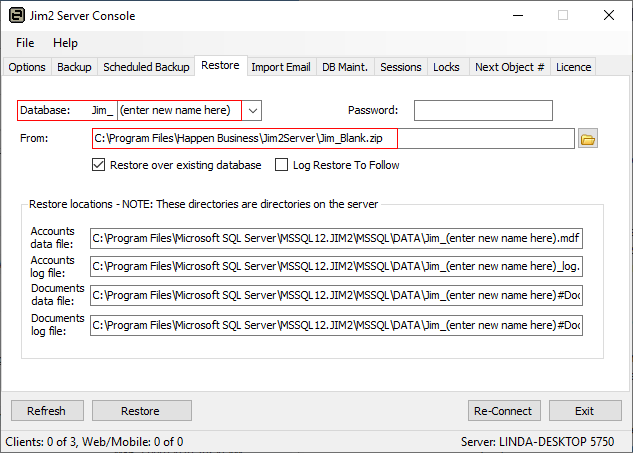This screenshot has height=453, width=633.
Task: Click the Accounts data file path field
Action: (336, 239)
